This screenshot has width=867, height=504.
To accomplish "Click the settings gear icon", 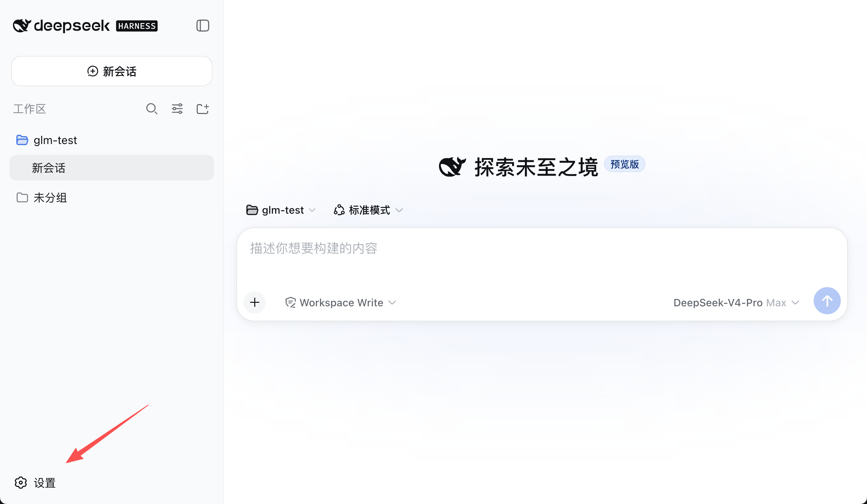I will point(21,483).
